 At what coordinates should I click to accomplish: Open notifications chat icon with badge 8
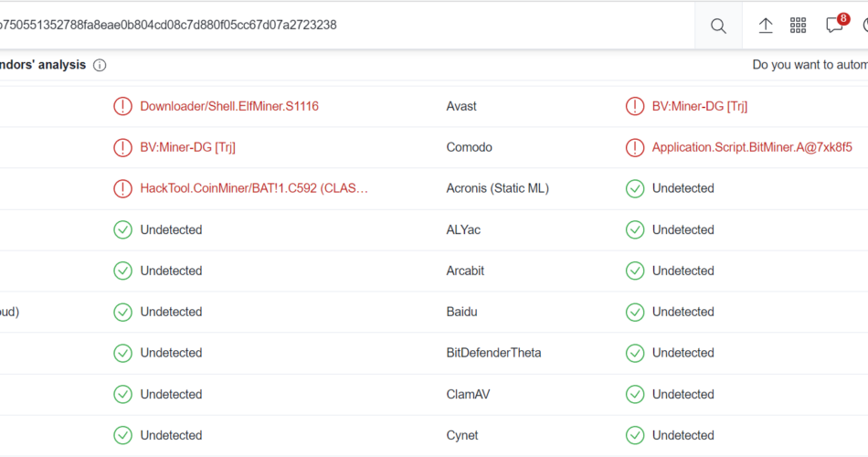coord(834,25)
